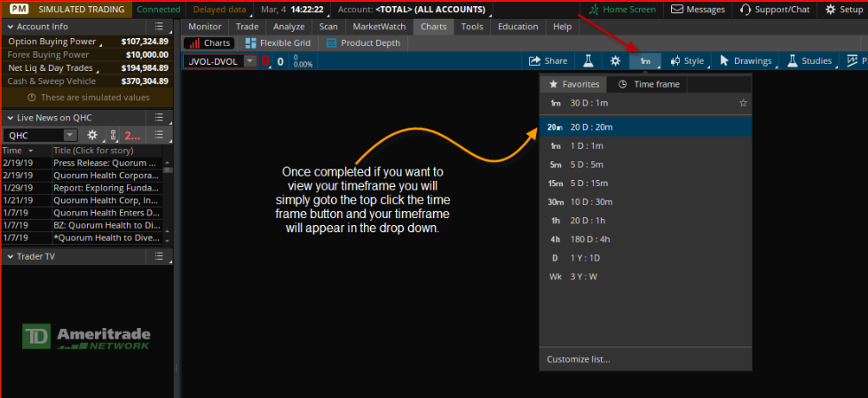Click the Delayed data status label

220,10
